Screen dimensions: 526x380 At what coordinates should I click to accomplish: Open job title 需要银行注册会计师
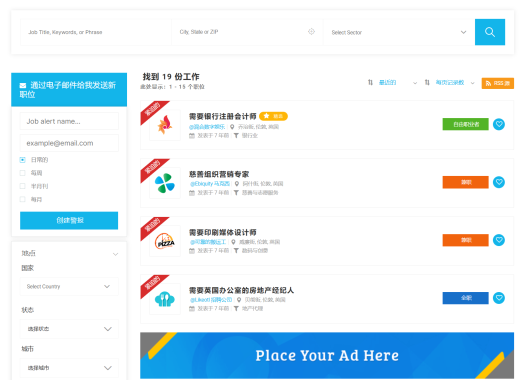pos(222,116)
